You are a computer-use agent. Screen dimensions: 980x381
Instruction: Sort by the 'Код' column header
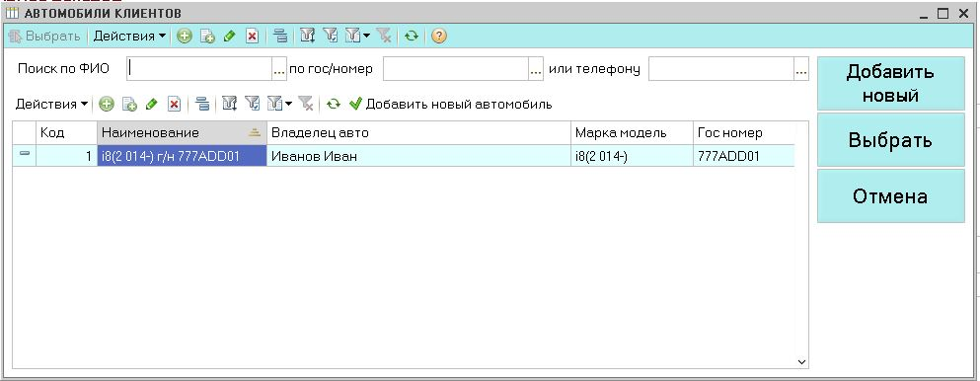pos(66,132)
